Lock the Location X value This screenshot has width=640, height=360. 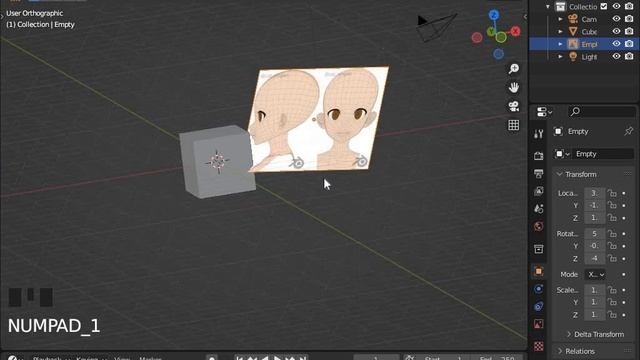[612, 193]
